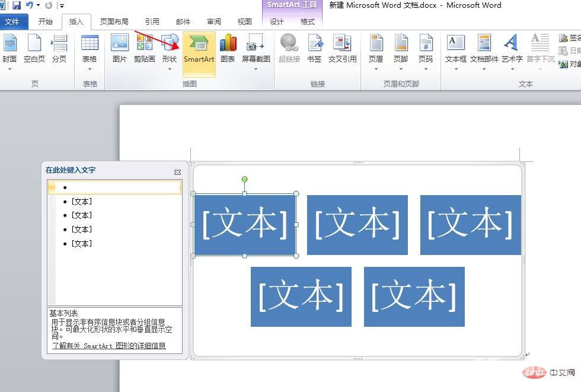
Task: Insert a 空白页 blank page
Action: tap(34, 49)
